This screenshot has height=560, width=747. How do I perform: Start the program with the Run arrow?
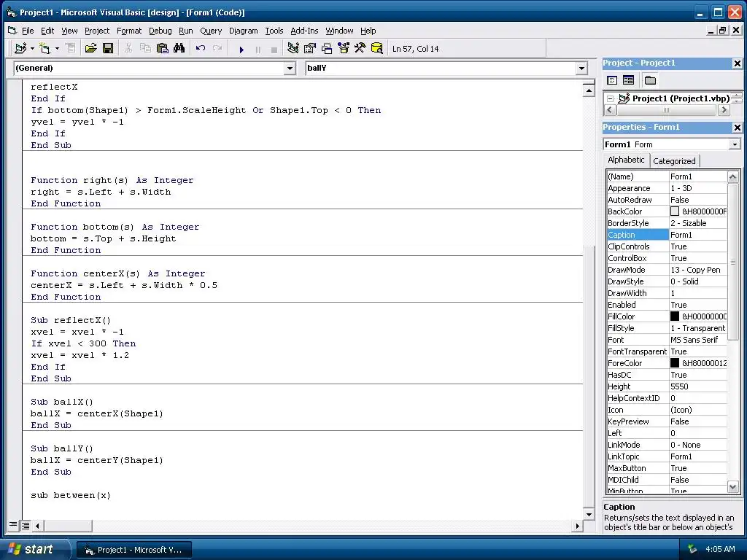coord(241,49)
